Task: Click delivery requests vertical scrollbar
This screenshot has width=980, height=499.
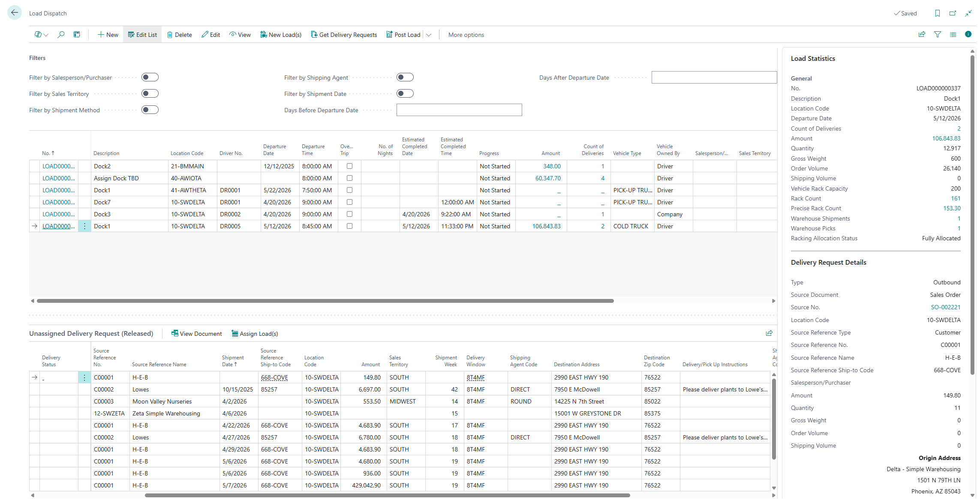Action: pos(774,419)
